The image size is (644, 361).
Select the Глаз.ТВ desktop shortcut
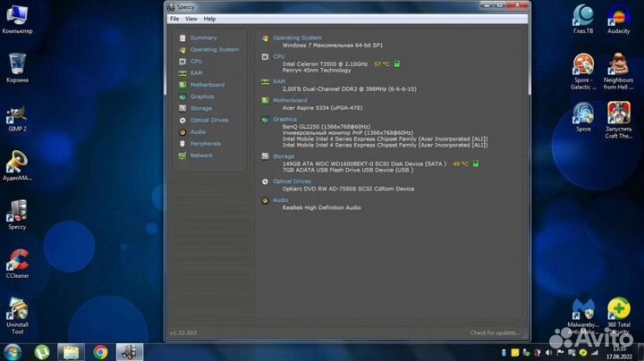coord(583,19)
